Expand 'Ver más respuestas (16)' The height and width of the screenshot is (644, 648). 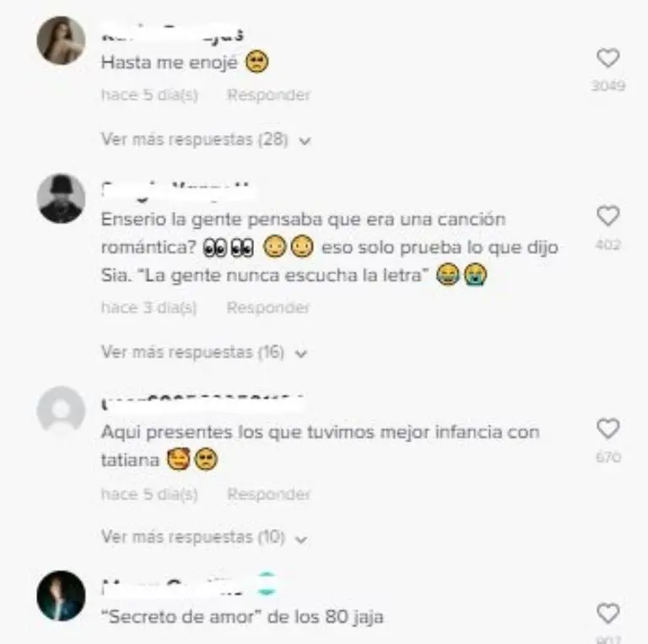[204, 352]
